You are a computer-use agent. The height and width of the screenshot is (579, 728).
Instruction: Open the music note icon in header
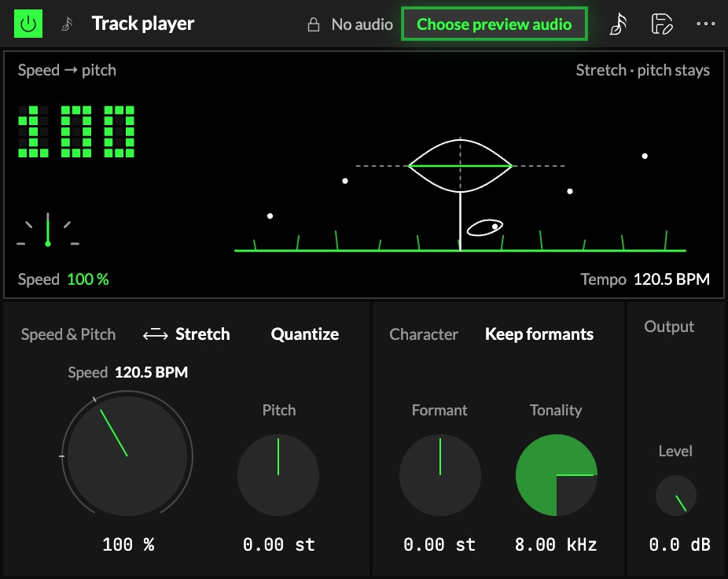(x=618, y=24)
